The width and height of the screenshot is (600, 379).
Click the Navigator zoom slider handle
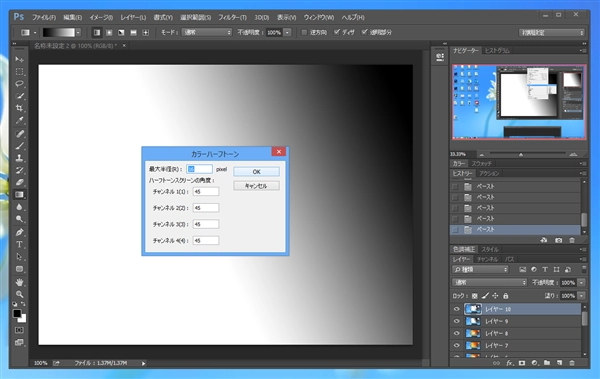[520, 154]
